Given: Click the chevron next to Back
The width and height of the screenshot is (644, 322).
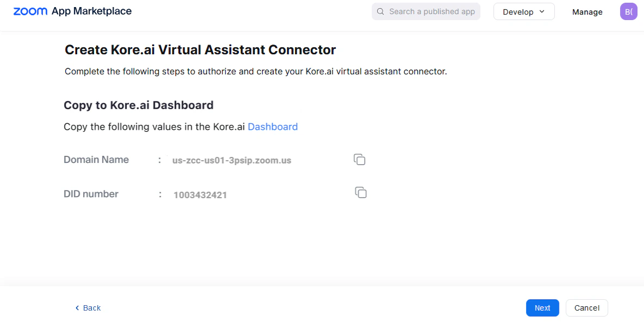Looking at the screenshot, I should coord(77,308).
